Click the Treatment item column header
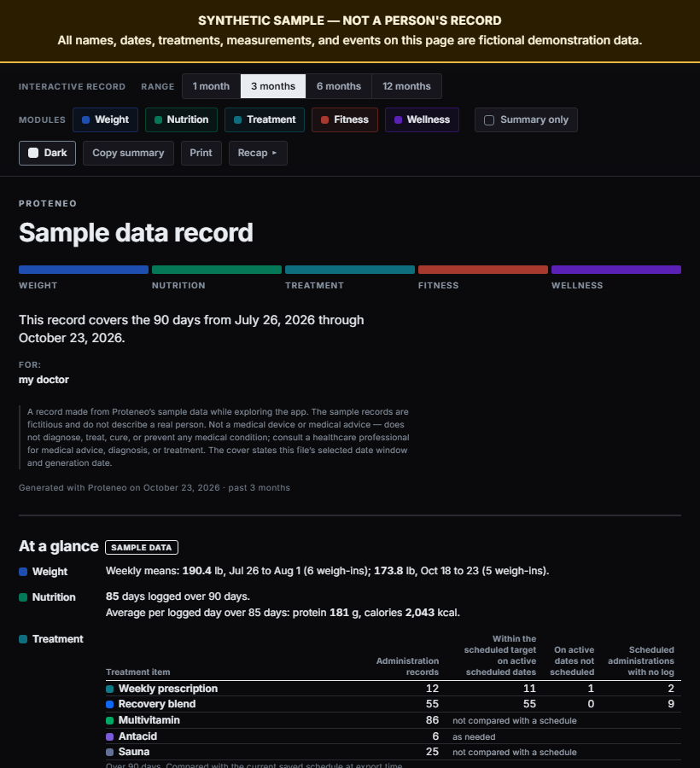The image size is (700, 768). pyautogui.click(x=138, y=672)
